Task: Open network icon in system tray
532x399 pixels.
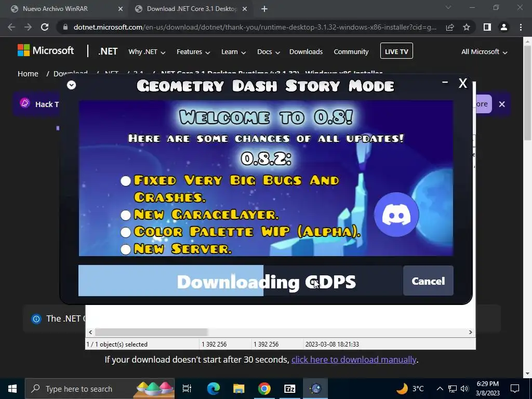Action: pos(453,389)
